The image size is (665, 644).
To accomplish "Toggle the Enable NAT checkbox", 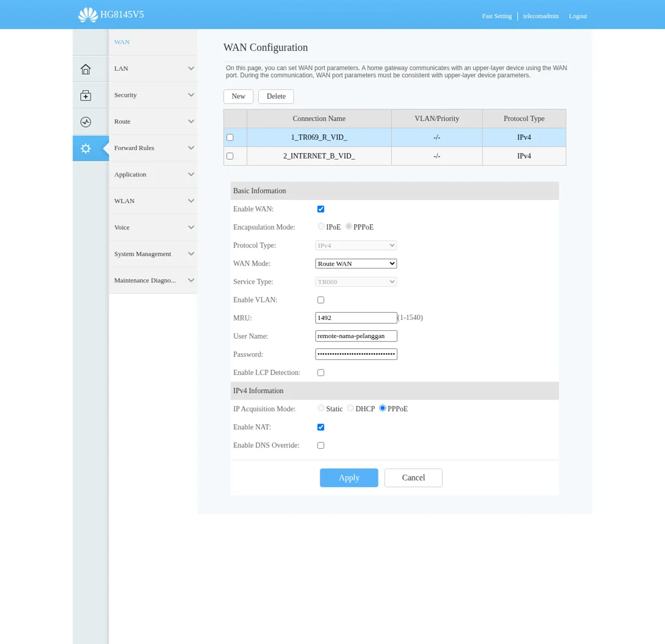I will coord(320,427).
